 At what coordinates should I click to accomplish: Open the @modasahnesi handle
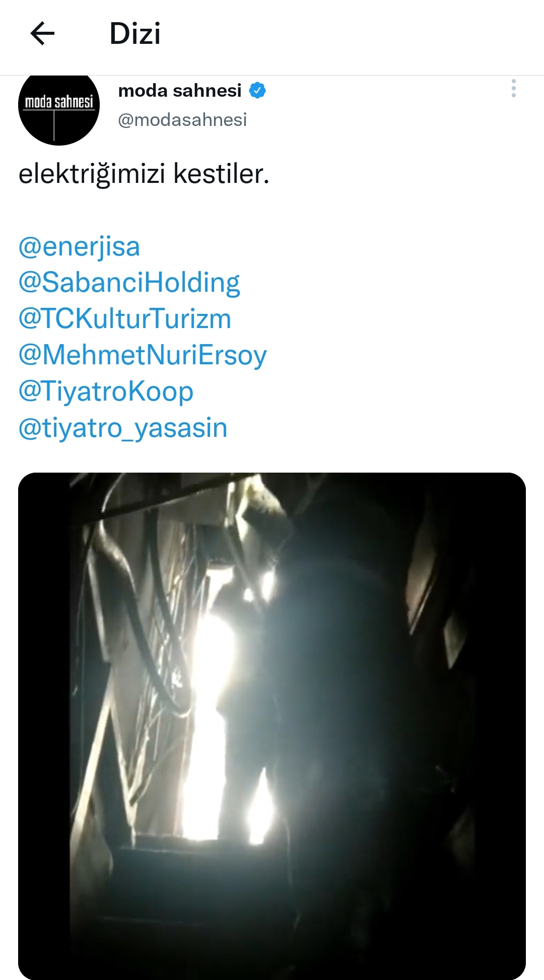(182, 120)
